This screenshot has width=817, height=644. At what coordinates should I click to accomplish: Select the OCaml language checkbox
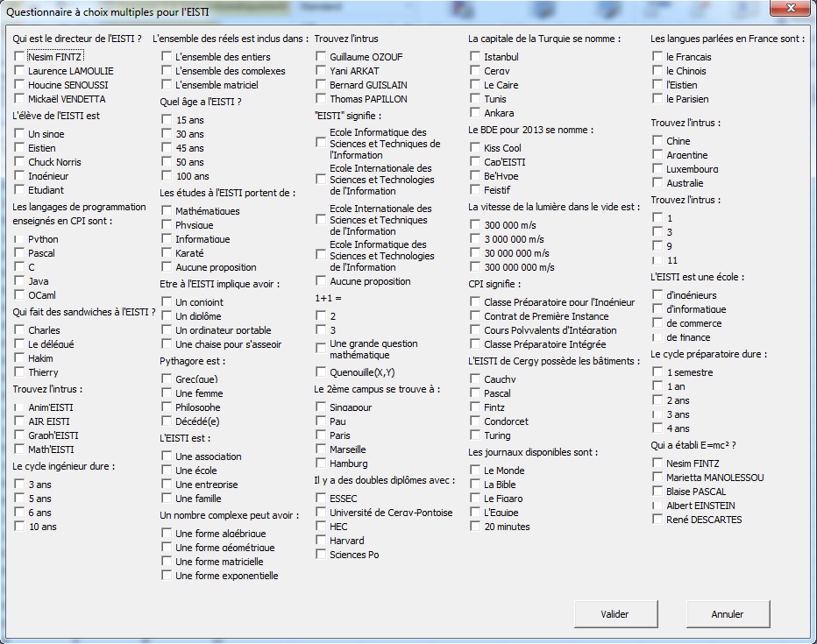19,295
